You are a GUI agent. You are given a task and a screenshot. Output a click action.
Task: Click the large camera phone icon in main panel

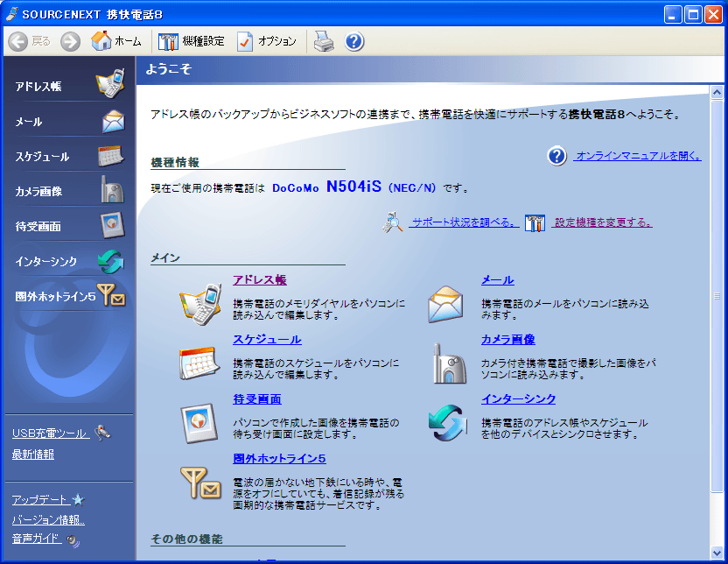tap(449, 363)
